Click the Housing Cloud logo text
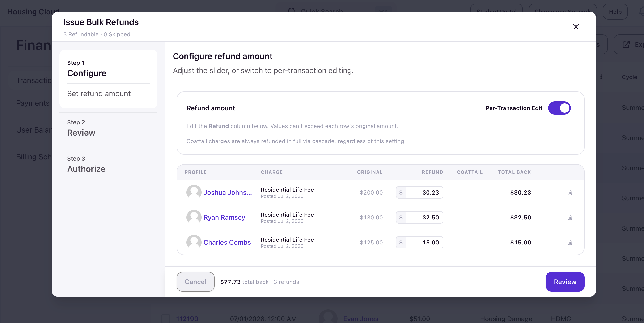This screenshot has height=323, width=644. pos(33,12)
